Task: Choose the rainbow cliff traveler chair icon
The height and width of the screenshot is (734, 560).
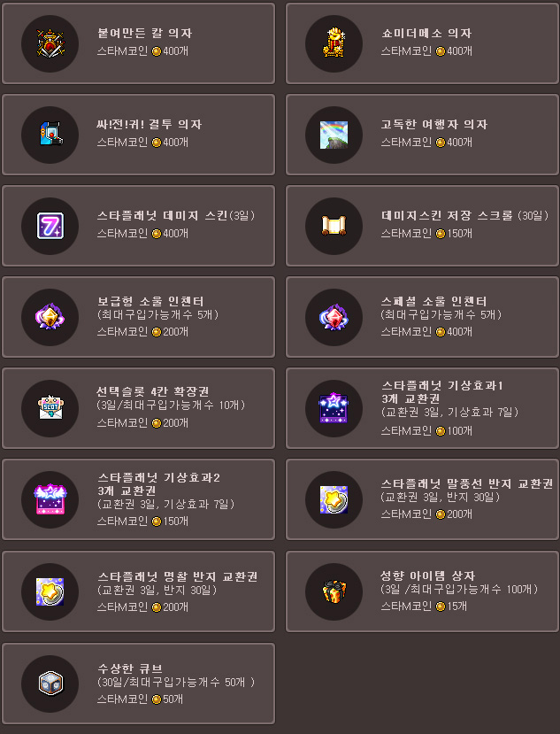Action: 334,135
